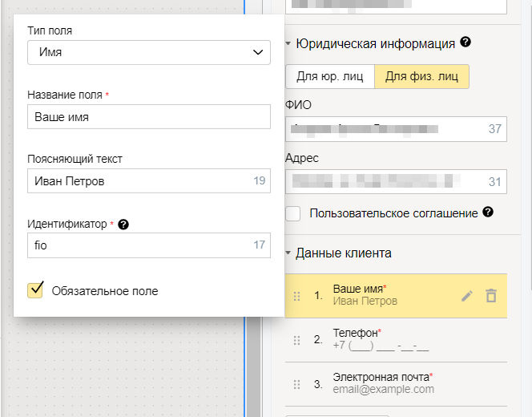Click help icon next to Идентификатор

click(123, 225)
